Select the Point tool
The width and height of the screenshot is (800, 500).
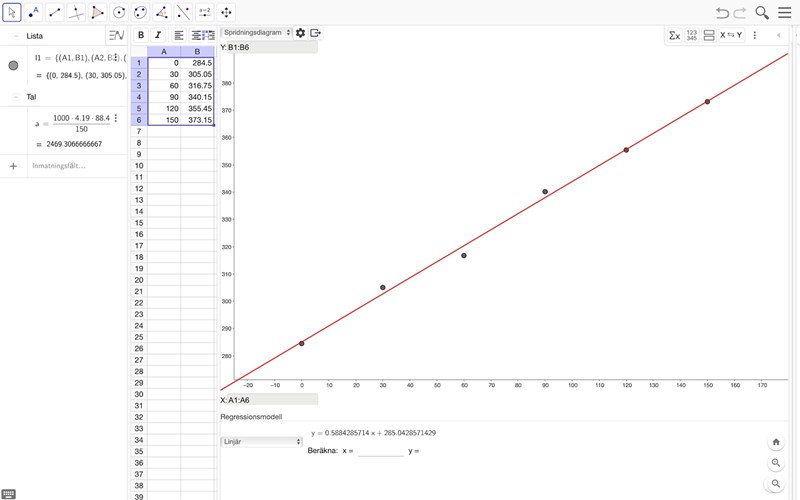(34, 13)
